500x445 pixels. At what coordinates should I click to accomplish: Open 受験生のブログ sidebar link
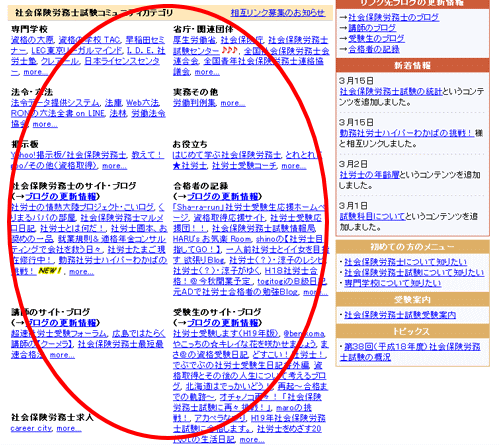click(x=376, y=39)
